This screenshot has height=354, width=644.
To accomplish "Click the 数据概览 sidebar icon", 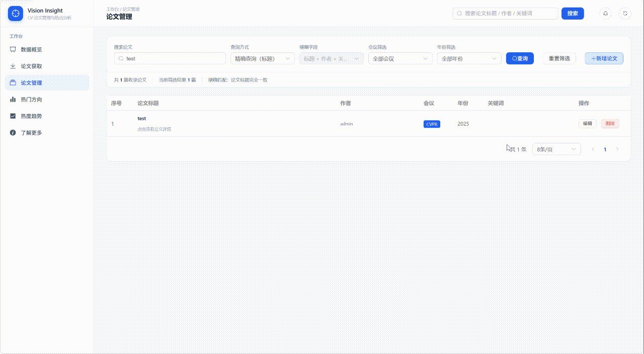I will pyautogui.click(x=13, y=49).
